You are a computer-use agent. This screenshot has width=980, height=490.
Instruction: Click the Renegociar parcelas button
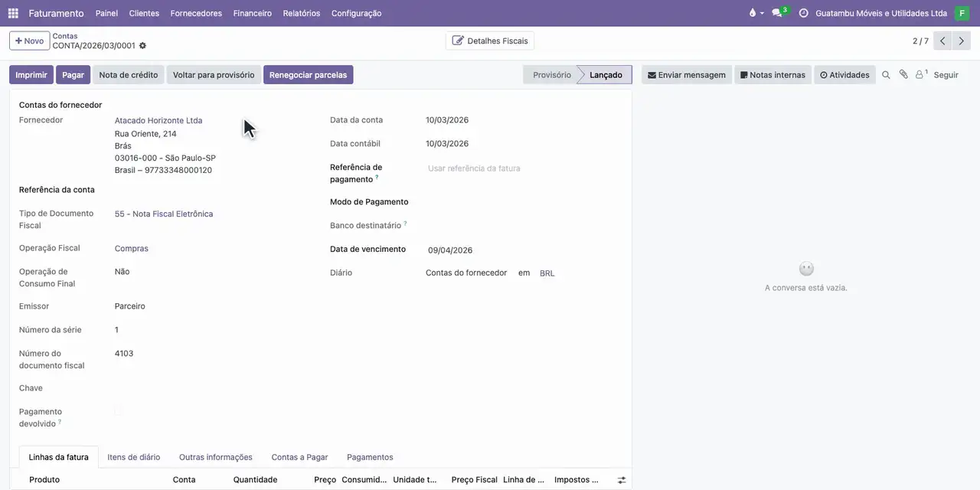click(x=308, y=75)
